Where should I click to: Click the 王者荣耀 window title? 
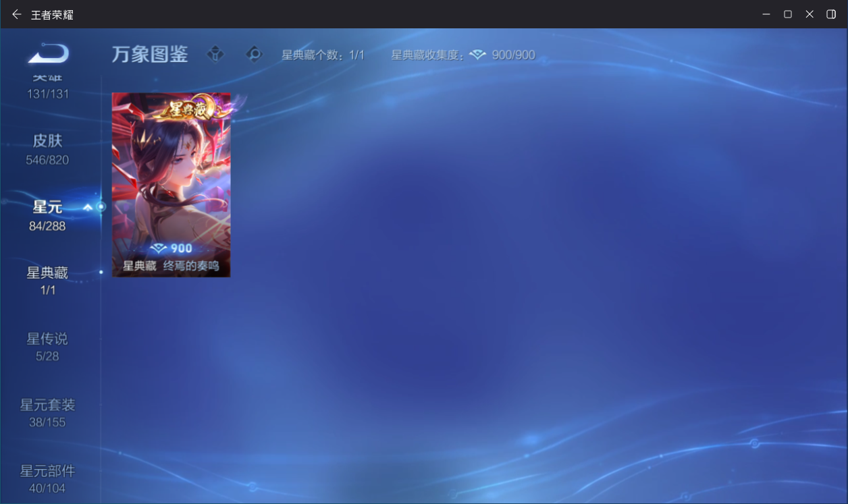52,14
